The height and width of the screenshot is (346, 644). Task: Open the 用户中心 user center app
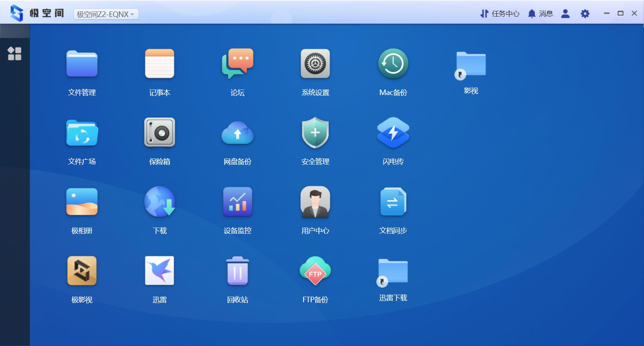315,202
